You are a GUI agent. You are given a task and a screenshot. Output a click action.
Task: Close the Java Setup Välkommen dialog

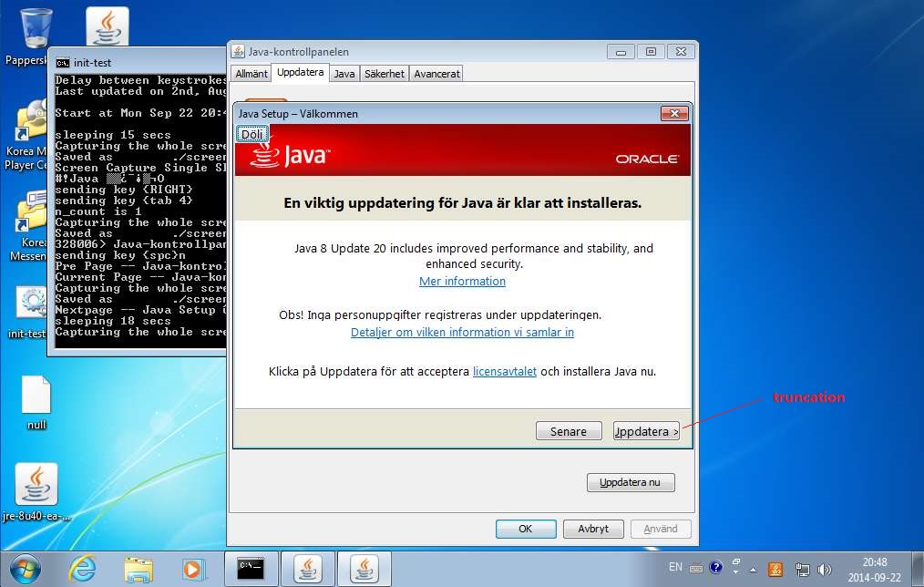(x=674, y=114)
